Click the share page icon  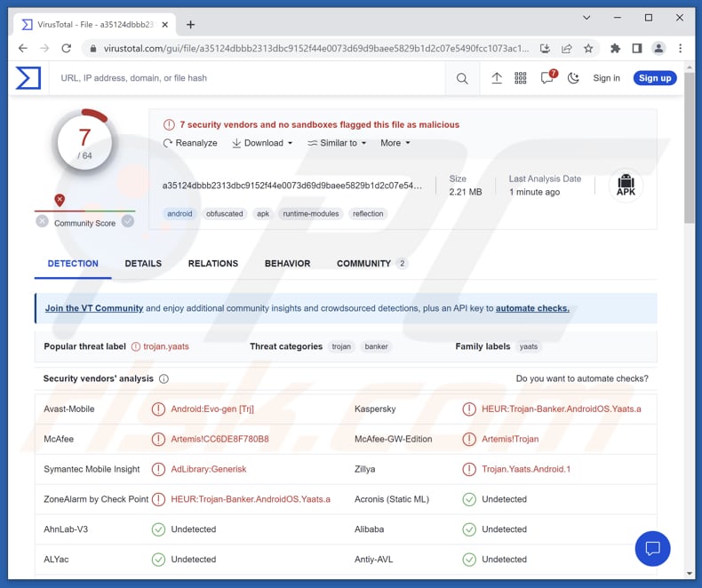coord(567,48)
